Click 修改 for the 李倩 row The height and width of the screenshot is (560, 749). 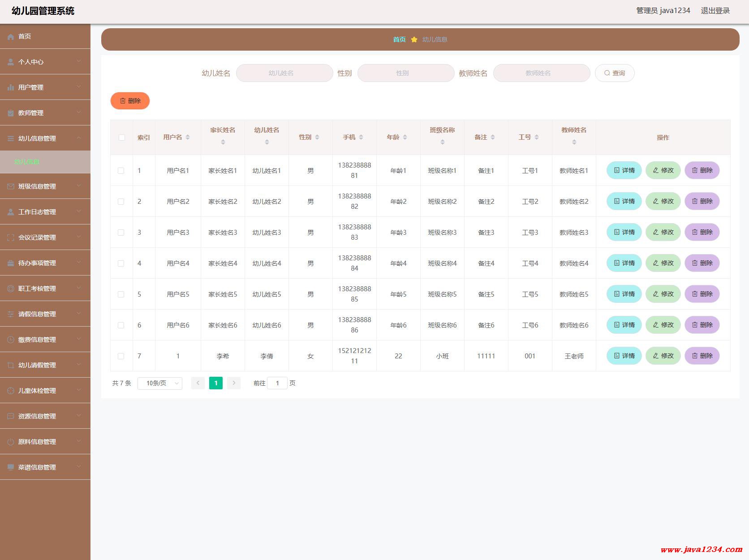click(663, 356)
